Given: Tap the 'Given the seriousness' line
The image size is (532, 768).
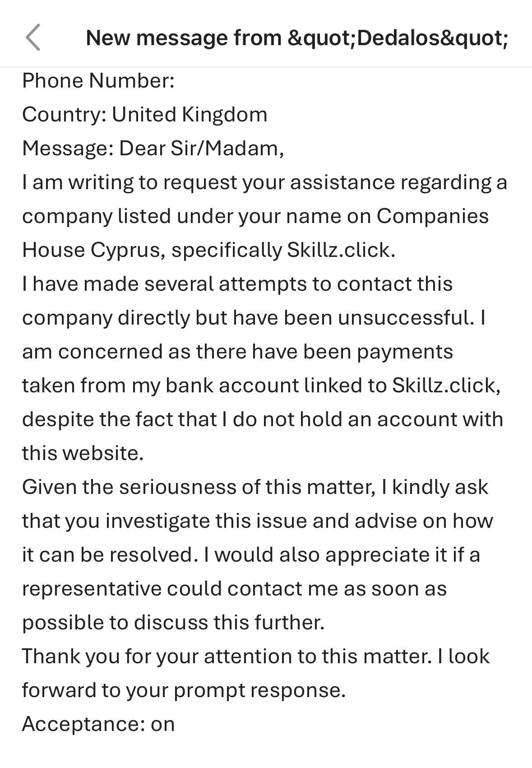Looking at the screenshot, I should coord(255,487).
